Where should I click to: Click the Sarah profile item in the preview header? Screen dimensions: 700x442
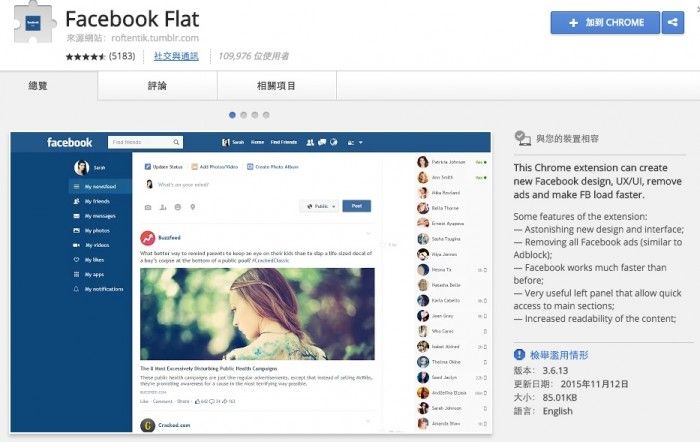[x=233, y=142]
